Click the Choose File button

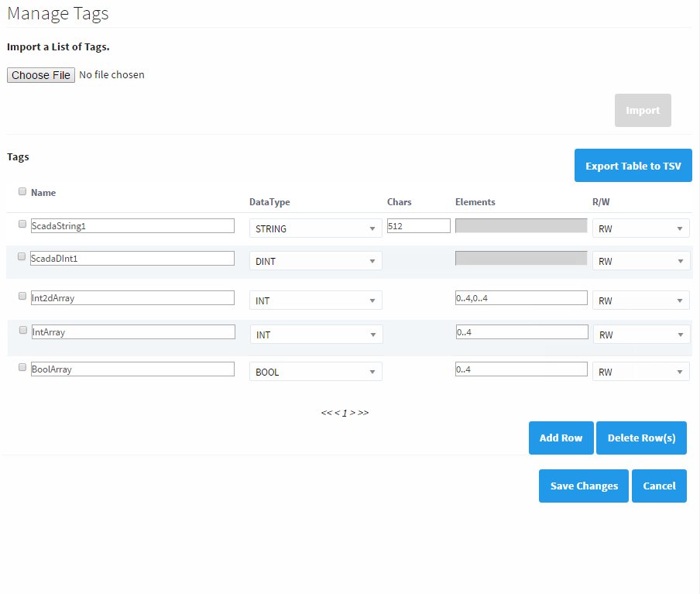[41, 75]
